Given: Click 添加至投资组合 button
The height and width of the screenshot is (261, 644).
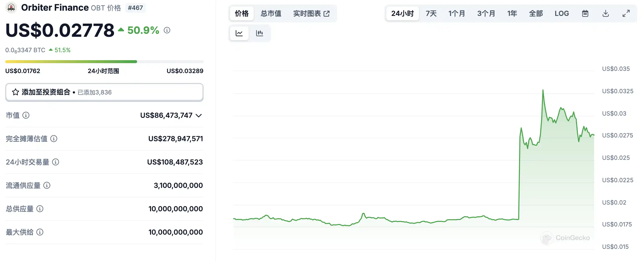Looking at the screenshot, I should (x=104, y=92).
